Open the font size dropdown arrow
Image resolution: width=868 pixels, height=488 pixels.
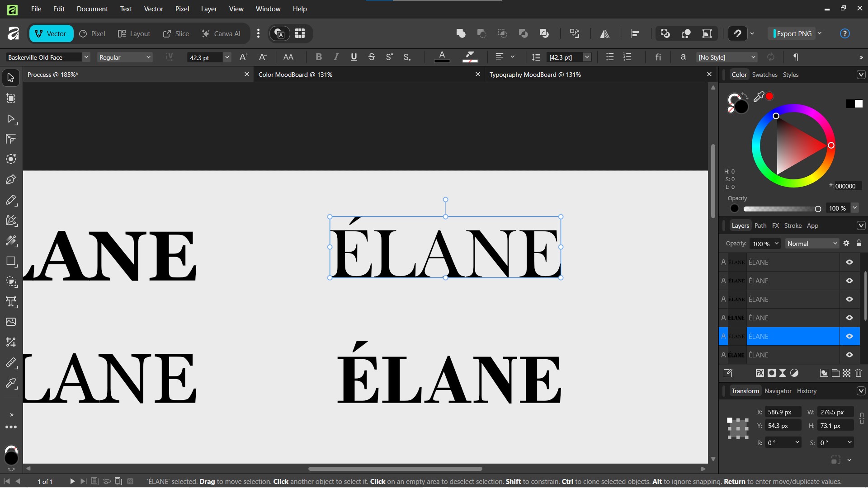click(x=227, y=57)
